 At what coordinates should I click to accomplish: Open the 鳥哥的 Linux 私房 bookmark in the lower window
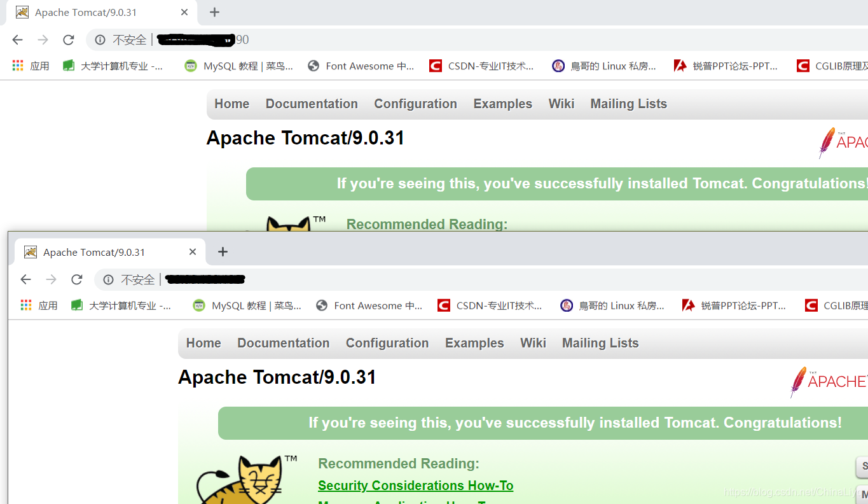612,305
